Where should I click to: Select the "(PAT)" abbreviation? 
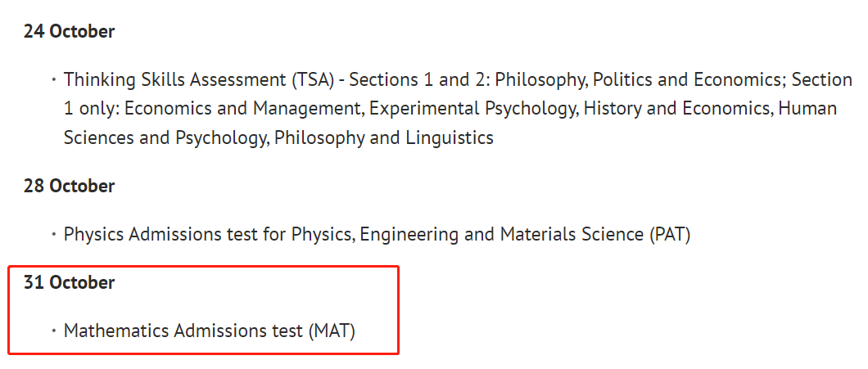click(x=670, y=235)
